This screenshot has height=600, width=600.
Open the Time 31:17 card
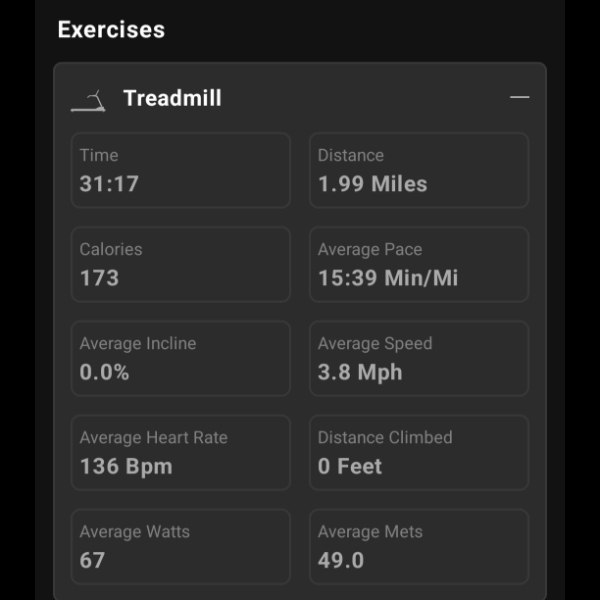coord(181,170)
